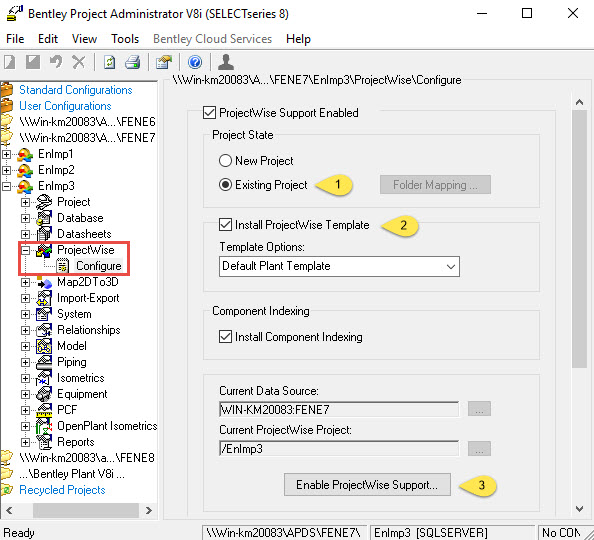Open the Edit menu
Image resolution: width=594 pixels, height=540 pixels.
48,39
